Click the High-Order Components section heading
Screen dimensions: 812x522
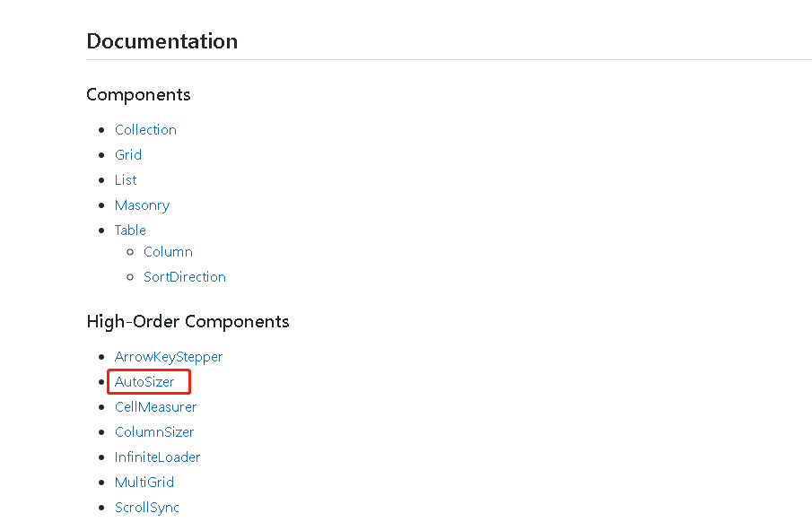[x=188, y=321]
